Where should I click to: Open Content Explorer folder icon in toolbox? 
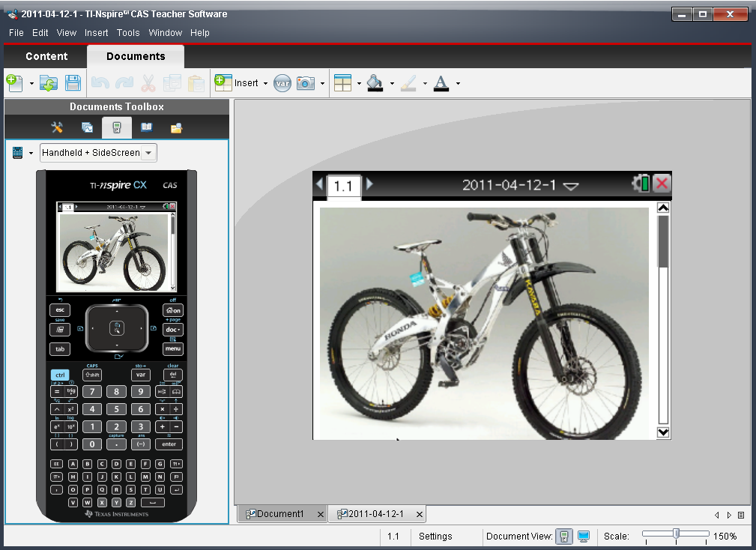tap(177, 127)
